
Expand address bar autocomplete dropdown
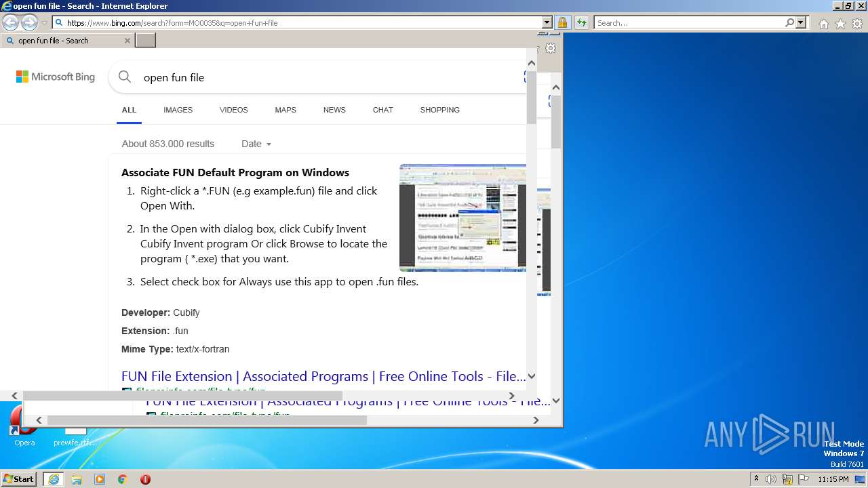pyautogui.click(x=547, y=23)
